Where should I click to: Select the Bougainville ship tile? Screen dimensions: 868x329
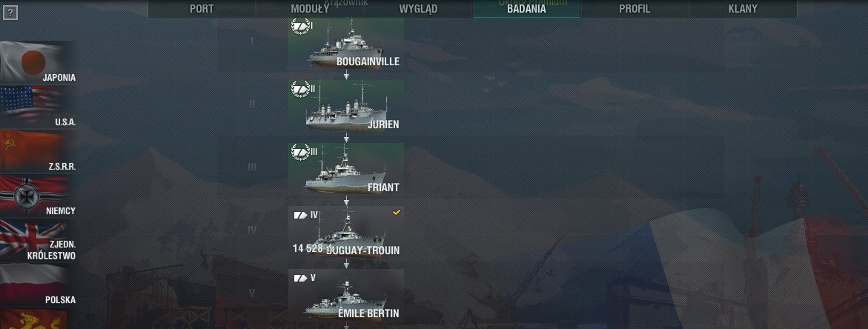point(346,44)
